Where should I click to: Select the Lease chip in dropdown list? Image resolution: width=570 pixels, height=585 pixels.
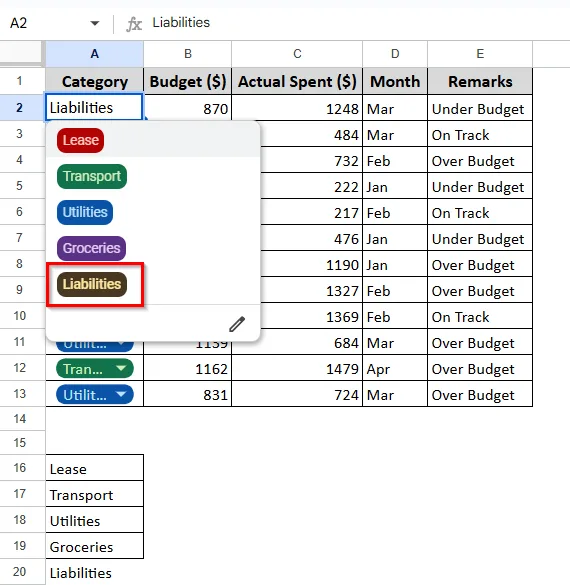81,140
